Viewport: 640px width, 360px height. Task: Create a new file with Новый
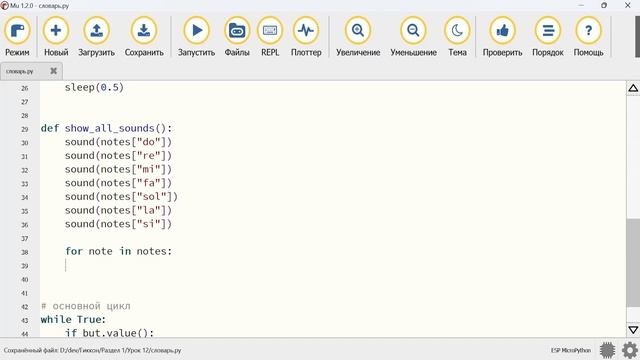pyautogui.click(x=56, y=36)
